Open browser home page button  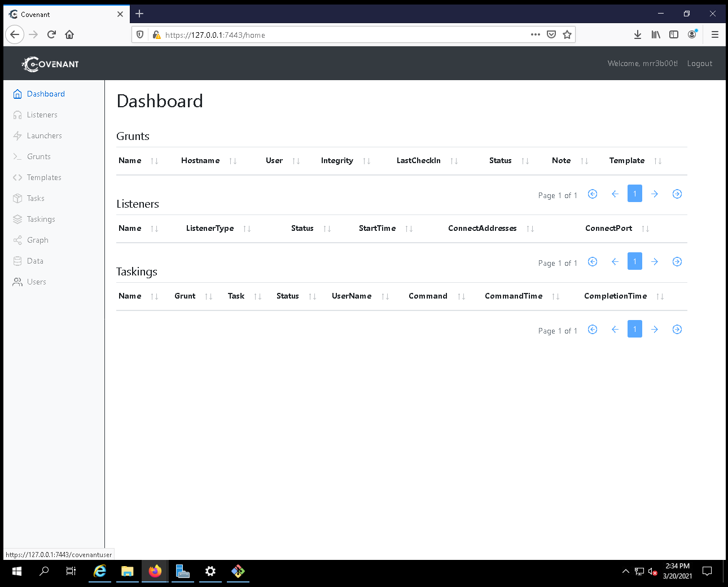coord(69,34)
